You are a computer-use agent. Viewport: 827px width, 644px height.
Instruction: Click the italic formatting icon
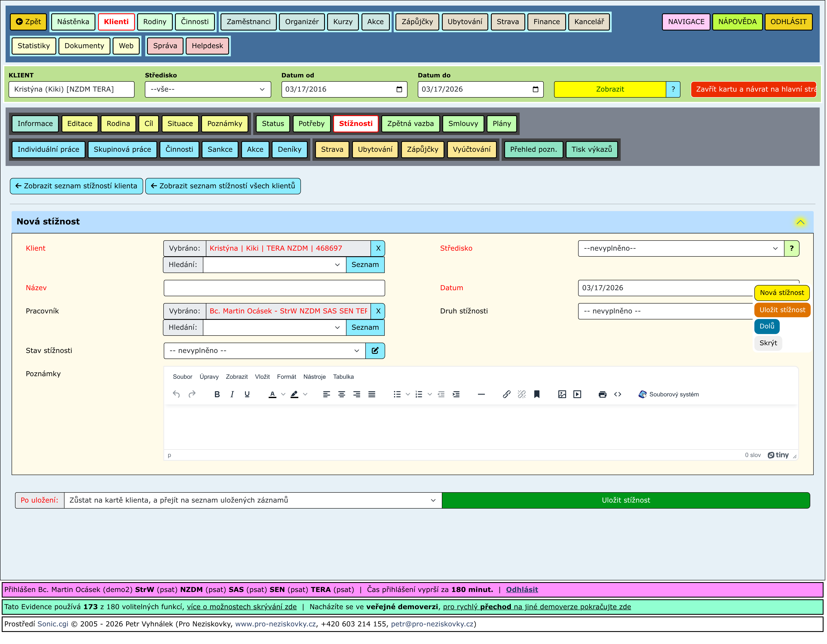[232, 394]
